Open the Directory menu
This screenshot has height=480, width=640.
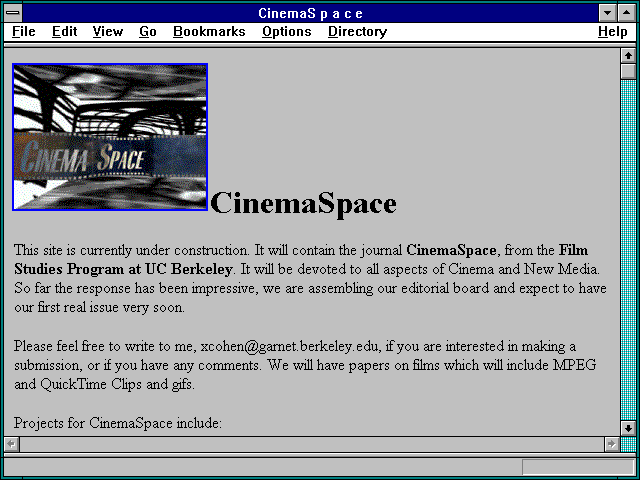[358, 31]
